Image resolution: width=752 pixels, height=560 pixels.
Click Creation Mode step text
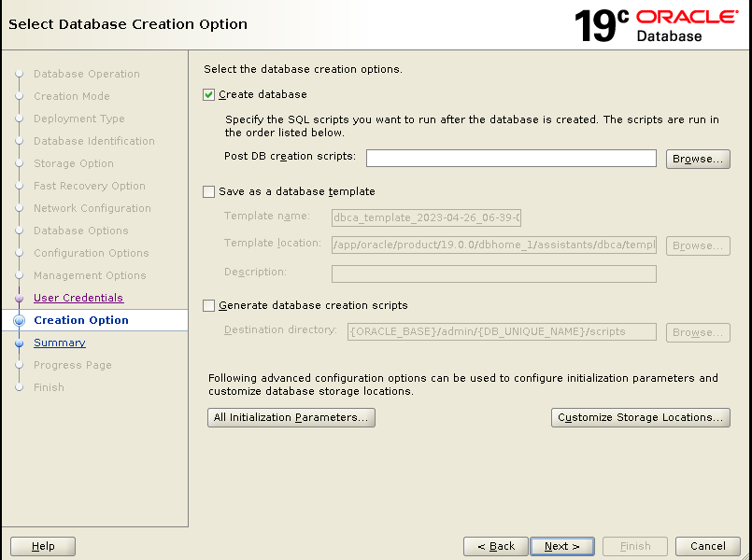click(72, 96)
